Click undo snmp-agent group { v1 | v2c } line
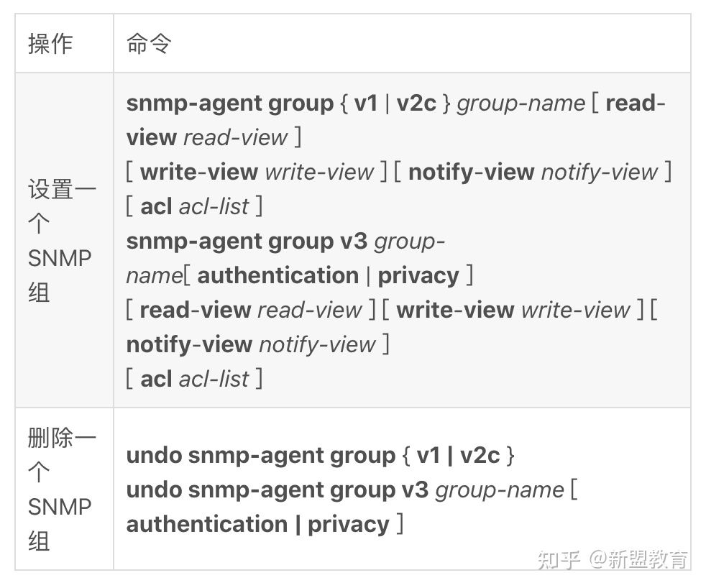This screenshot has width=706, height=588. click(321, 455)
